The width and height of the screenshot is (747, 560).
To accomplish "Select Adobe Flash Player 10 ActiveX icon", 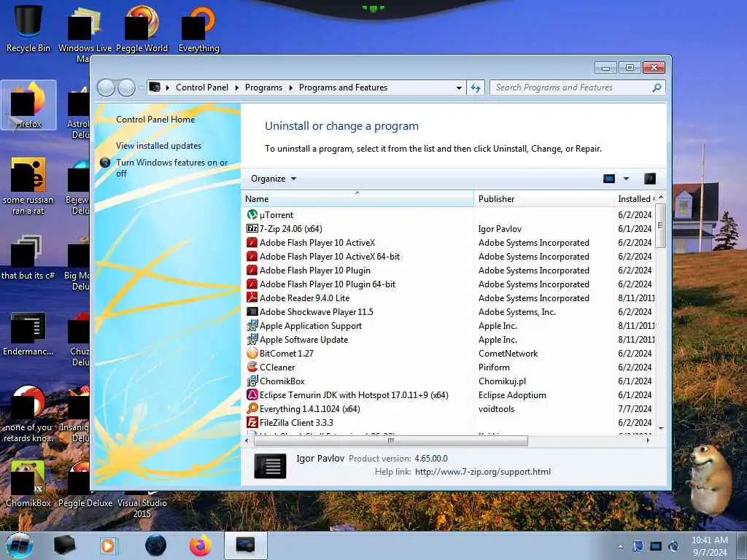I will point(252,242).
